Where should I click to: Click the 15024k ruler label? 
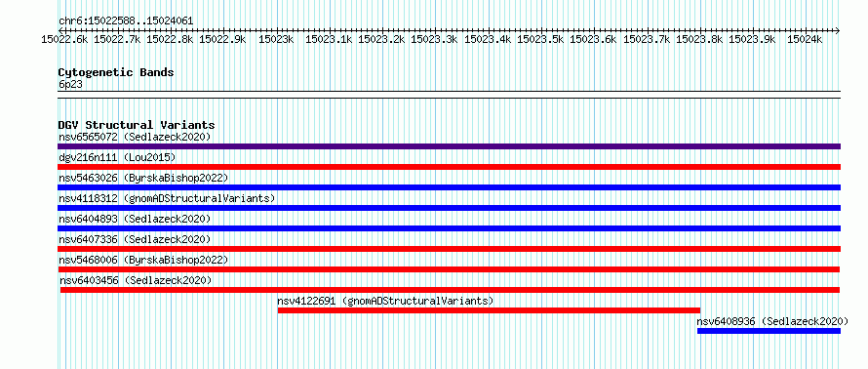pyautogui.click(x=805, y=40)
